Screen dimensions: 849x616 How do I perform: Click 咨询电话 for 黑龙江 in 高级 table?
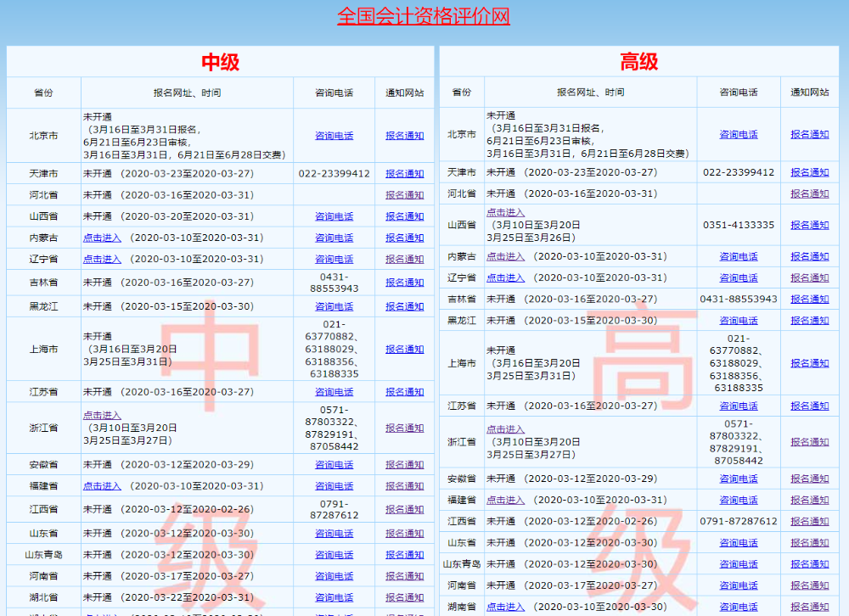(739, 321)
